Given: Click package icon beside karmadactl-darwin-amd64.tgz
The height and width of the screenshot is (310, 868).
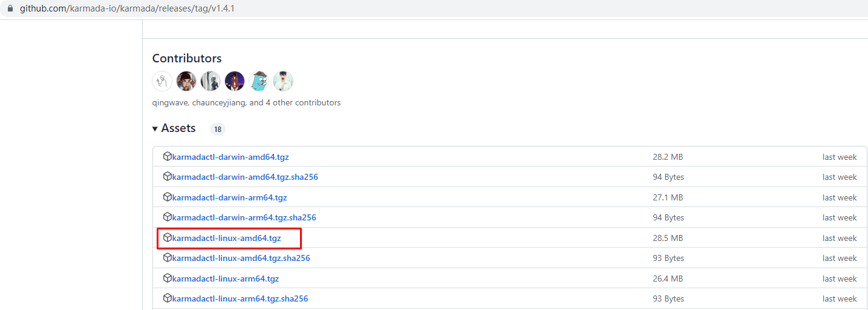Looking at the screenshot, I should (x=168, y=156).
